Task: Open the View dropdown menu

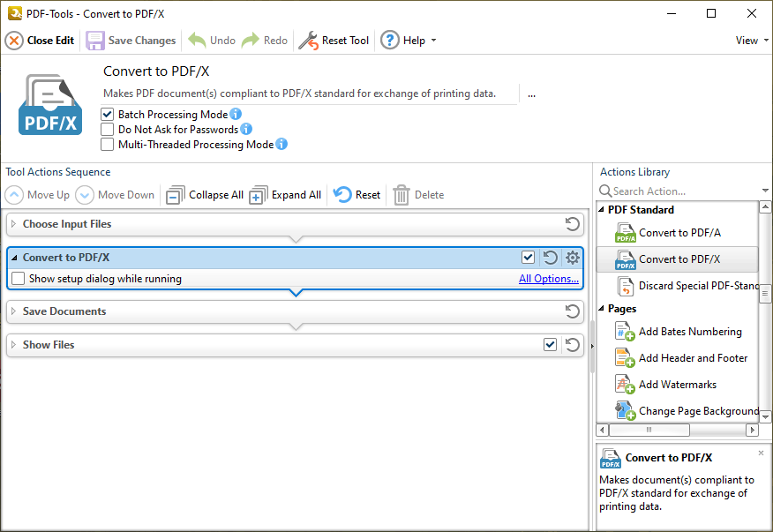Action: [749, 40]
